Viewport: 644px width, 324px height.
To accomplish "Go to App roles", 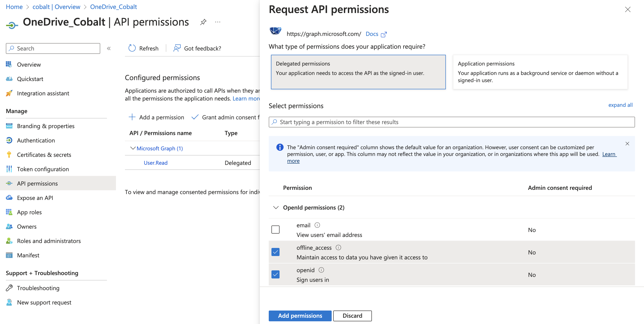I will [x=29, y=212].
